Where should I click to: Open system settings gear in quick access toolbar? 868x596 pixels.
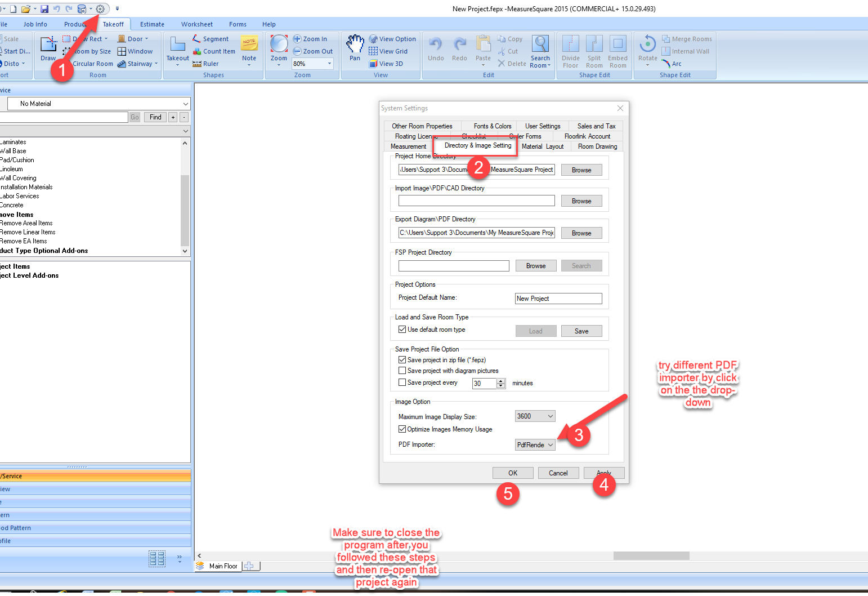click(x=100, y=9)
